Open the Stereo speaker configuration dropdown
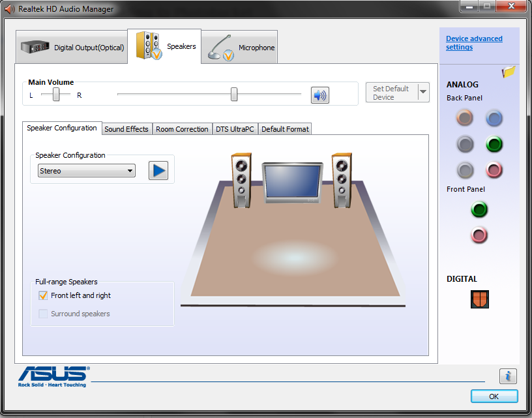This screenshot has width=532, height=418. (x=87, y=171)
